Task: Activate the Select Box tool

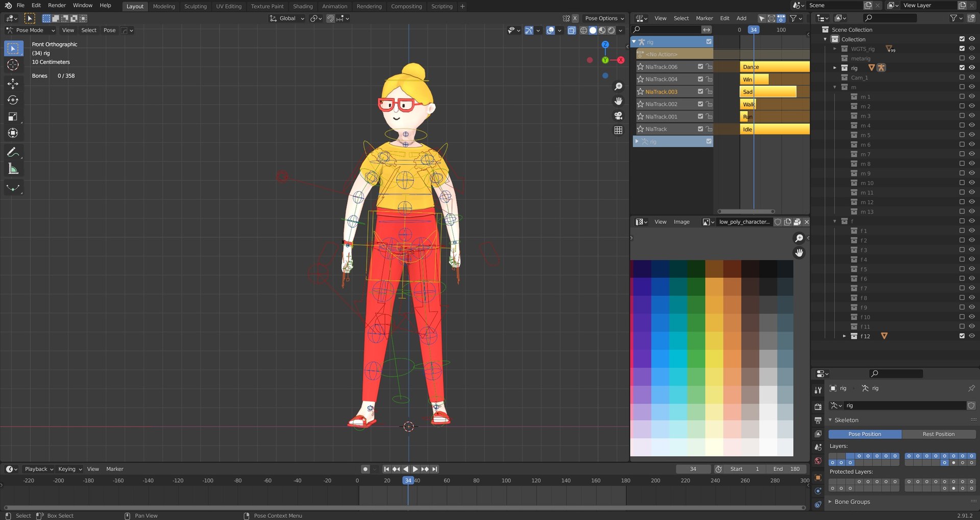Action: [x=13, y=49]
